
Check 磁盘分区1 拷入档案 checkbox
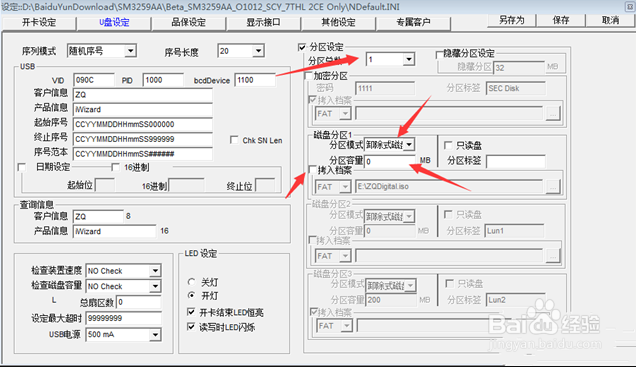(312, 170)
